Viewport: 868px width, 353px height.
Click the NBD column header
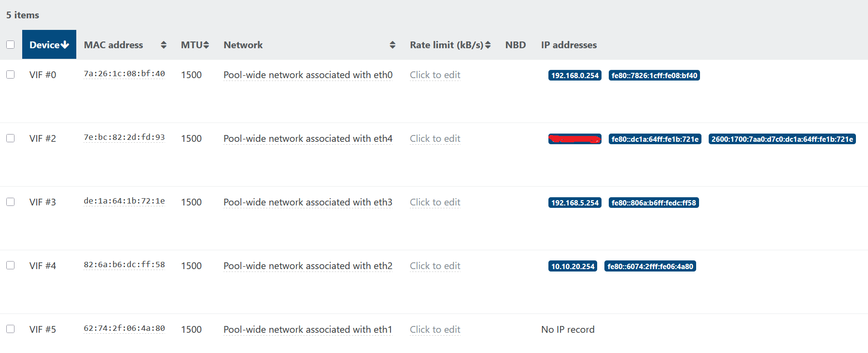pyautogui.click(x=515, y=45)
